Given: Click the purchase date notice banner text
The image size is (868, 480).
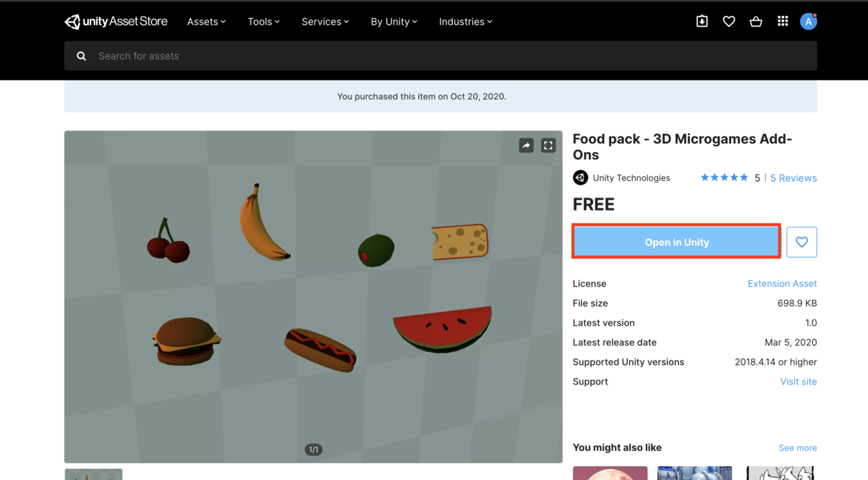Looking at the screenshot, I should point(422,96).
